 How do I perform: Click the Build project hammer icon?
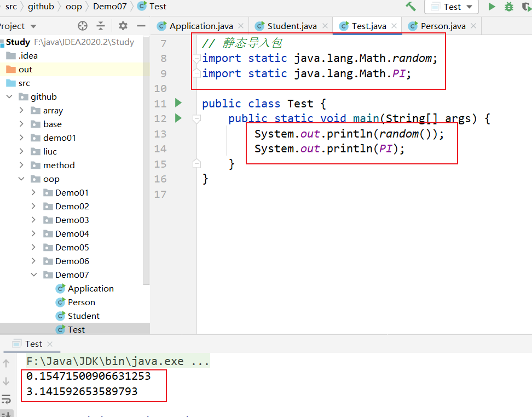click(410, 7)
